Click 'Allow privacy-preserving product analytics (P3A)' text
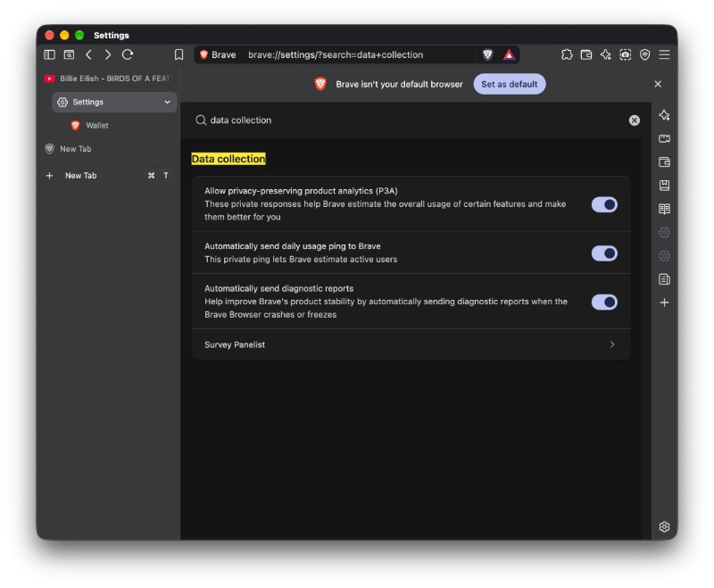714x588 pixels. pyautogui.click(x=301, y=191)
